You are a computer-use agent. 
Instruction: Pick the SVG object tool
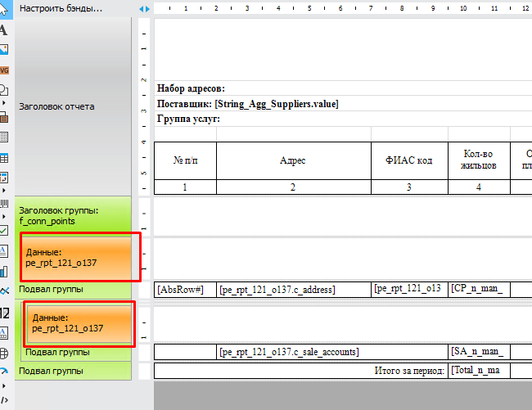4,70
